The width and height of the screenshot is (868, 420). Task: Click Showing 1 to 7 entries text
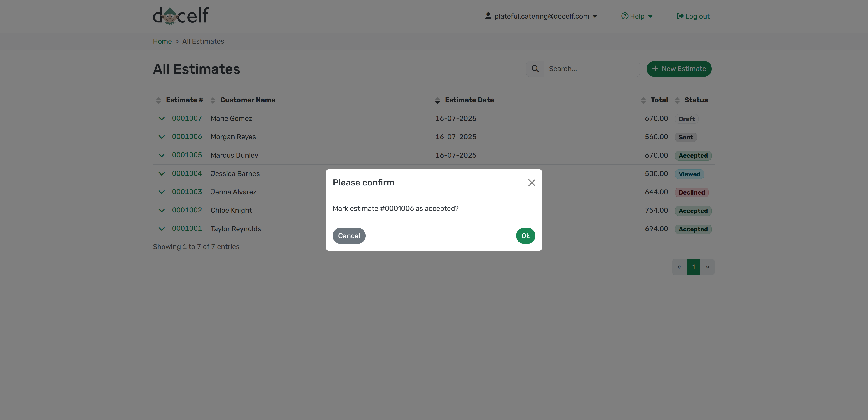(x=196, y=247)
